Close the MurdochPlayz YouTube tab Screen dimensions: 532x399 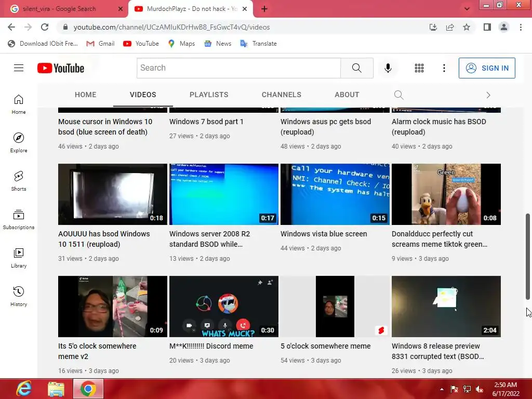(x=245, y=9)
